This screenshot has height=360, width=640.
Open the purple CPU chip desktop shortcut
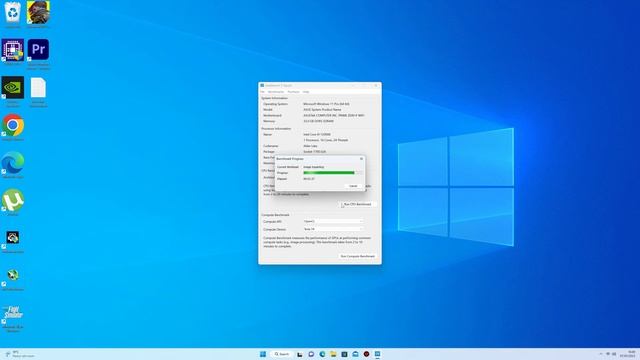tap(13, 51)
